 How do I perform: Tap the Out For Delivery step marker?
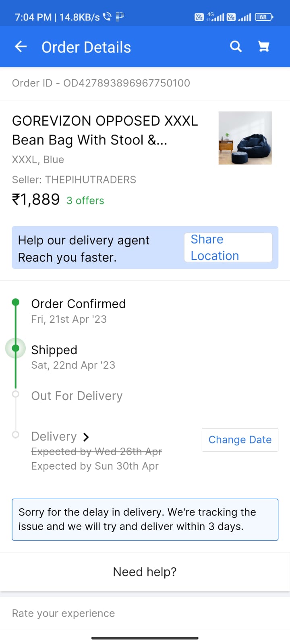[16, 394]
